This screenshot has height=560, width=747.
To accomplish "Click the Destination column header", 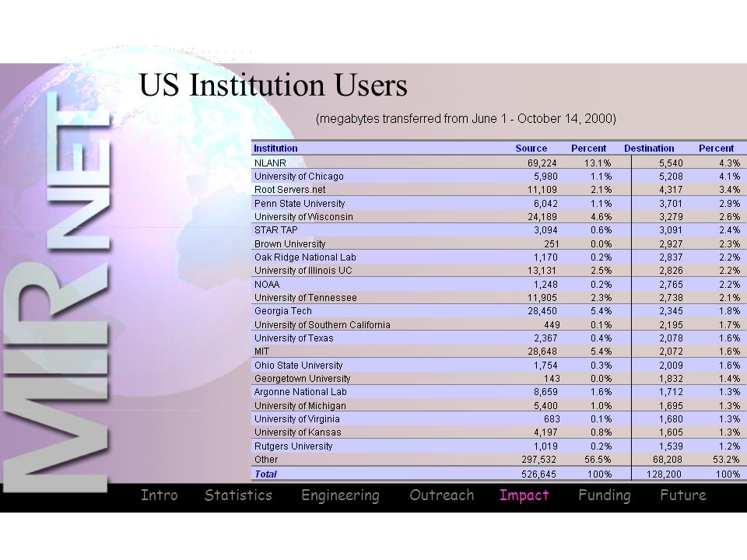I will (x=649, y=148).
